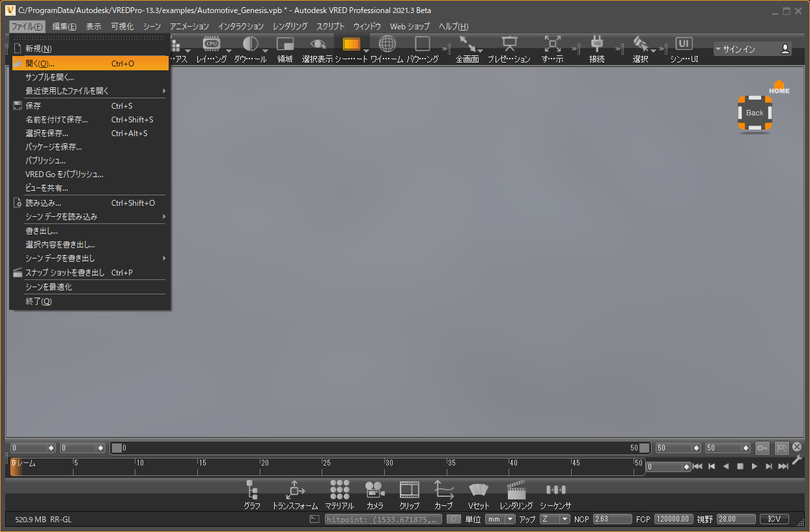The height and width of the screenshot is (532, 810).
Task: Open the アップ Z up-axis dropdown
Action: pos(555,519)
